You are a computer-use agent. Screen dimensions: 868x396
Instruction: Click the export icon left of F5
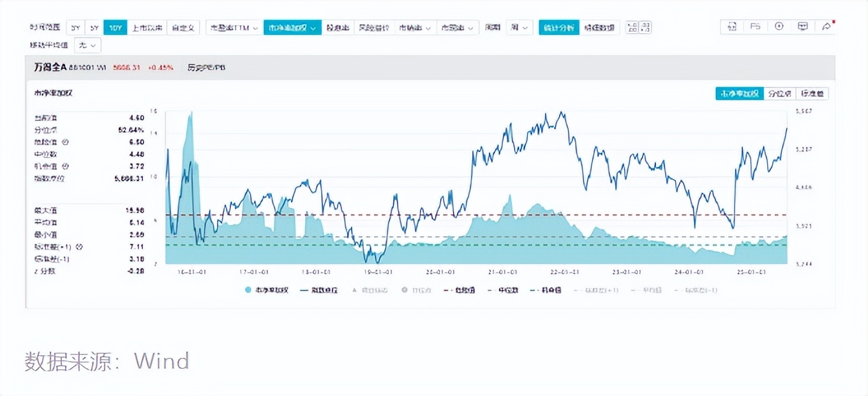click(732, 27)
